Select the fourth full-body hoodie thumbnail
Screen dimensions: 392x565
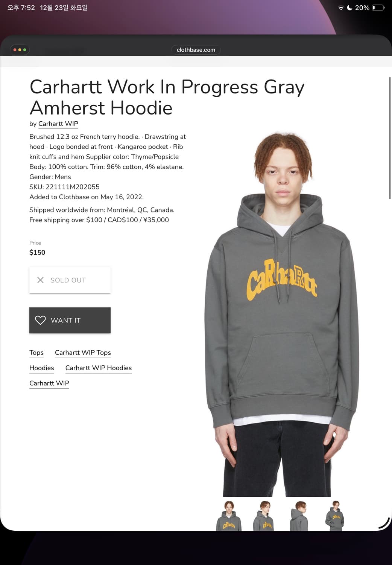point(334,515)
